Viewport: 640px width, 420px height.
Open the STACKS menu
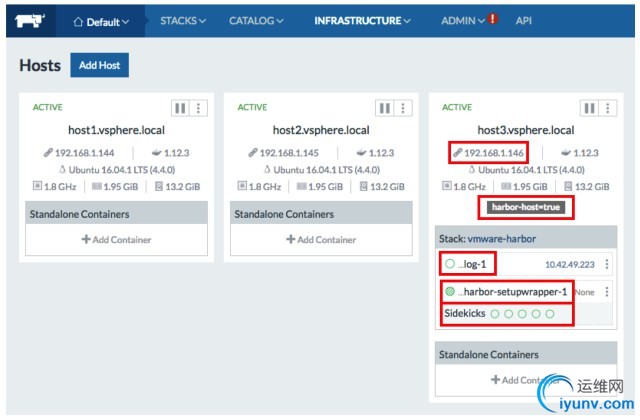coord(183,21)
